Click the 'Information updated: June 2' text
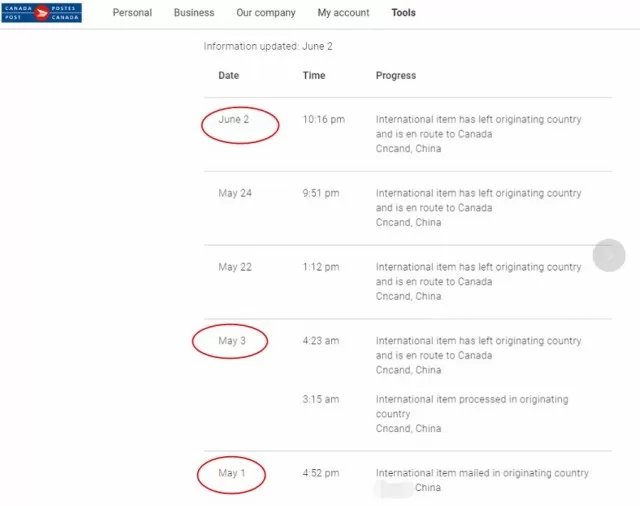The width and height of the screenshot is (640, 506). (x=268, y=46)
